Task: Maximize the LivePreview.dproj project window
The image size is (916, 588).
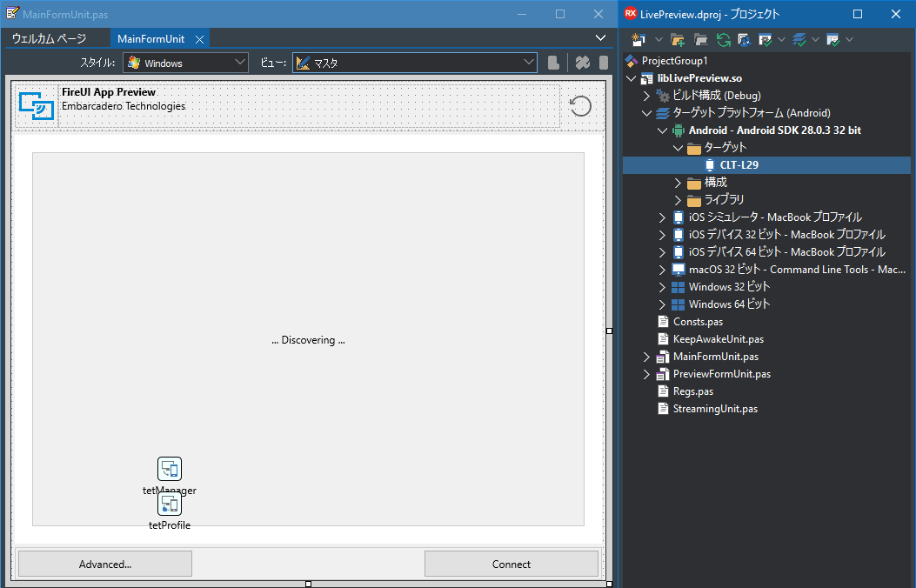Action: (858, 14)
